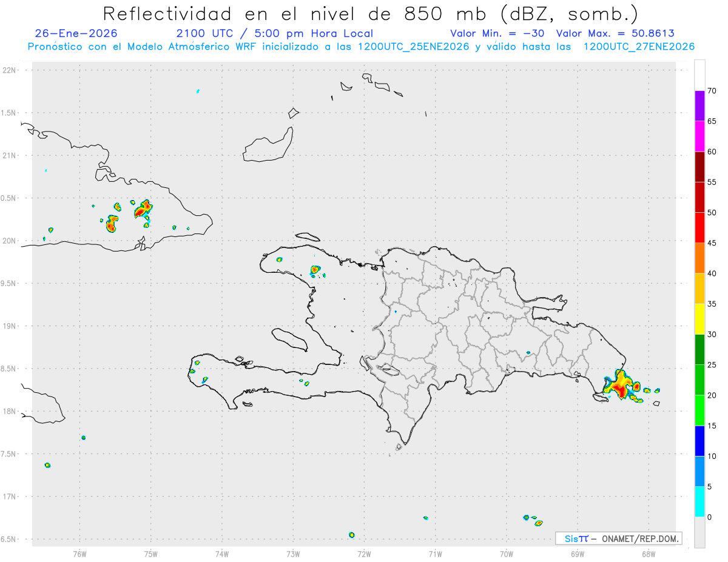Click the color scale label "55"
This screenshot has width=728, height=562.
[712, 182]
